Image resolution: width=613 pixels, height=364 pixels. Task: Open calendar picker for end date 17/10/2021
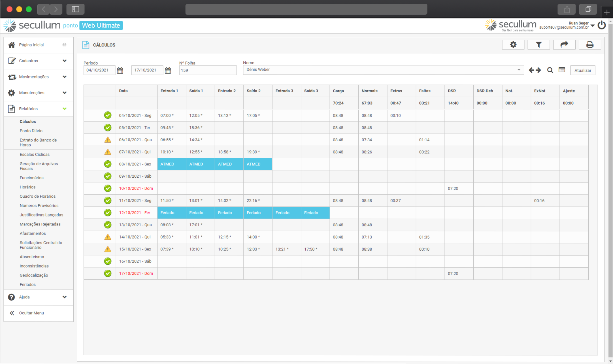coord(168,71)
